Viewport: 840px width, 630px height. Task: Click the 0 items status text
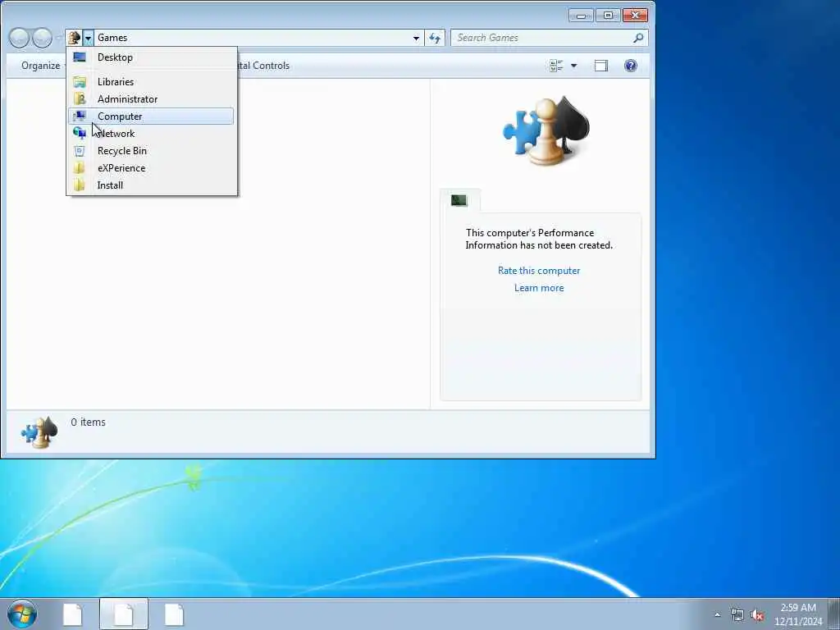[x=88, y=422]
